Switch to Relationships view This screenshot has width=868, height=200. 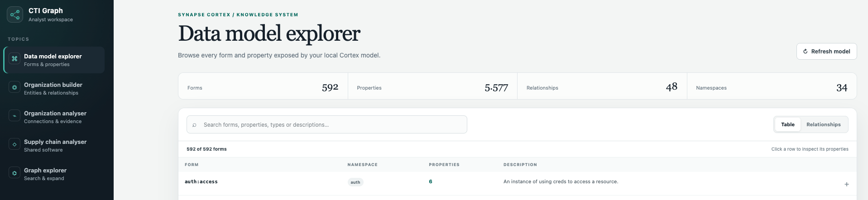coord(823,124)
